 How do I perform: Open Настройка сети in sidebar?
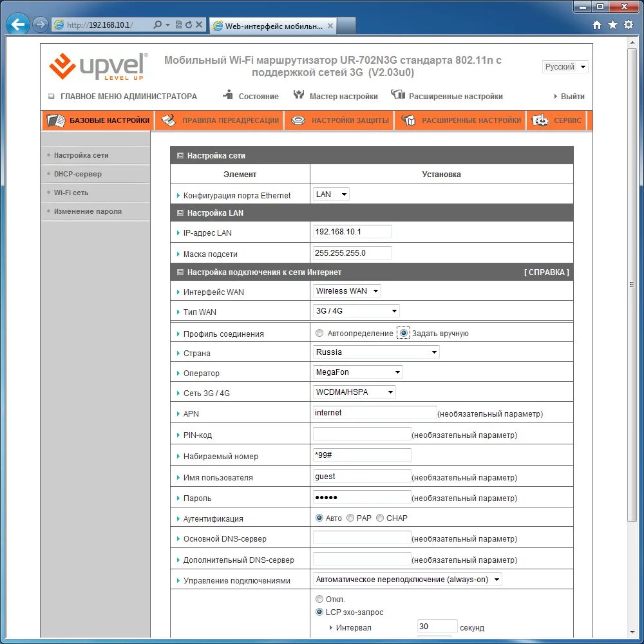(81, 155)
